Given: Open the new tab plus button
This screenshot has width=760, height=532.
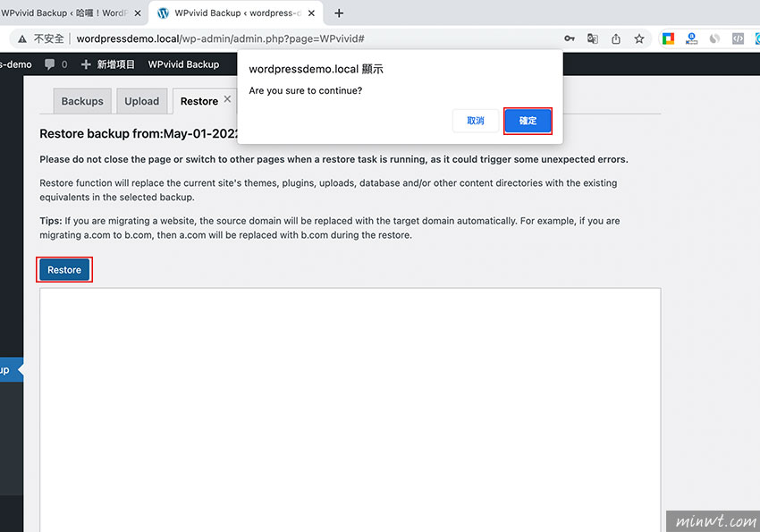Looking at the screenshot, I should [339, 13].
